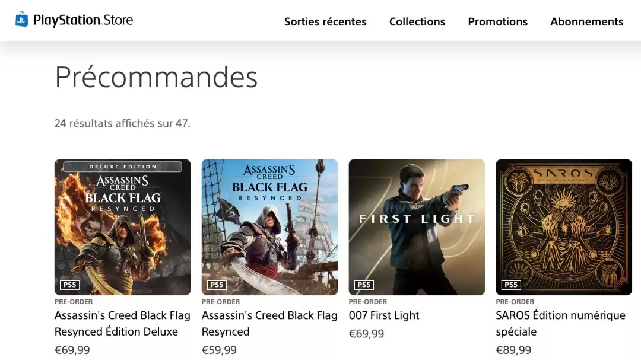This screenshot has width=641, height=364.
Task: Click the €59,99 price under Black Flag Resynced
Action: pyautogui.click(x=219, y=350)
